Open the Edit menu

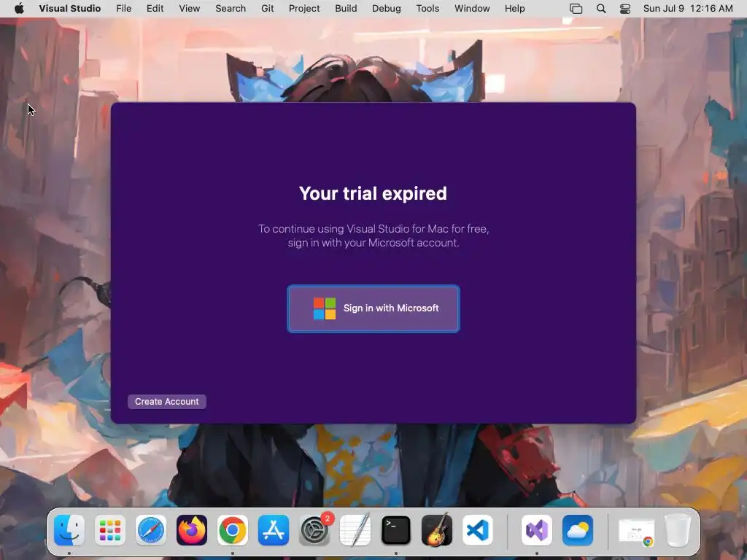pyautogui.click(x=155, y=8)
